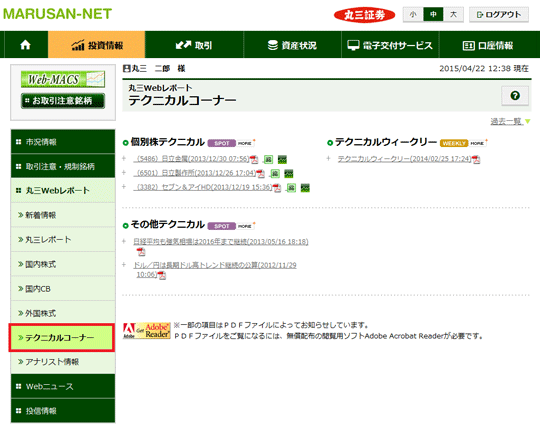Open (6501) 日立製作所 report link
Screen dimensions: 540x432
pyautogui.click(x=195, y=173)
